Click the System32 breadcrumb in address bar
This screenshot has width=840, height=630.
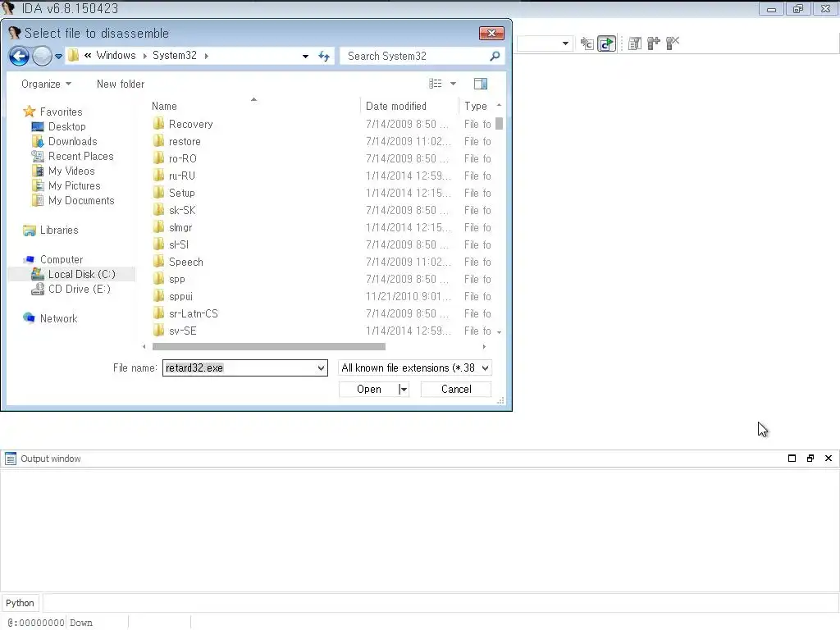[x=174, y=56]
